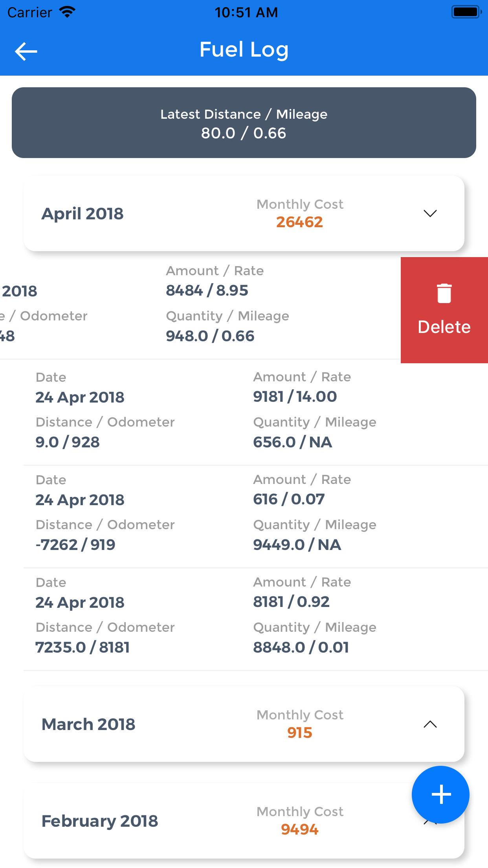Image resolution: width=488 pixels, height=868 pixels.
Task: Collapse the April 2018 section chevron
Action: tap(430, 213)
